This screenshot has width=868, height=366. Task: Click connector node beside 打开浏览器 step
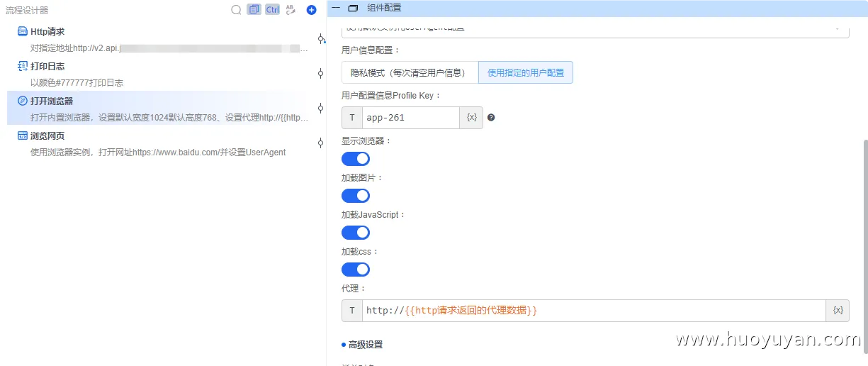click(320, 109)
